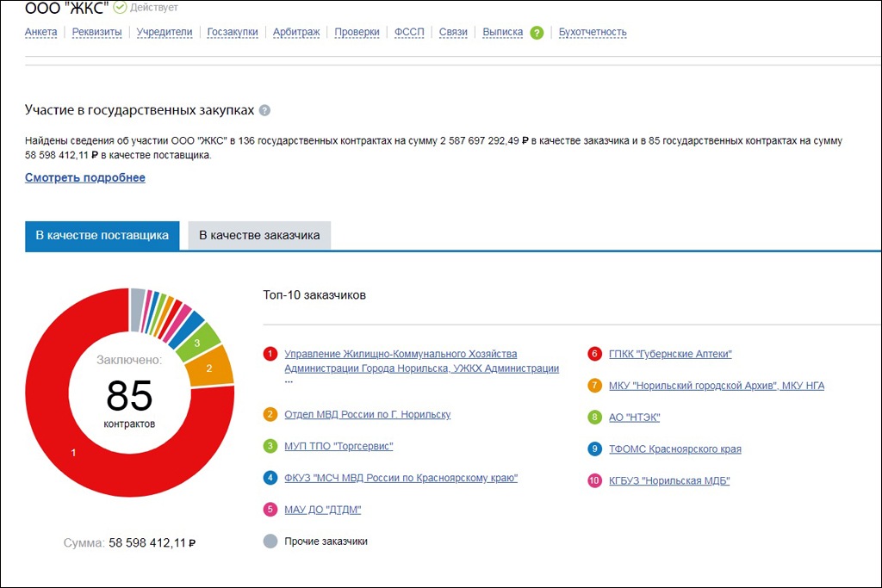Select В качестве поставщика tab

tap(102, 235)
